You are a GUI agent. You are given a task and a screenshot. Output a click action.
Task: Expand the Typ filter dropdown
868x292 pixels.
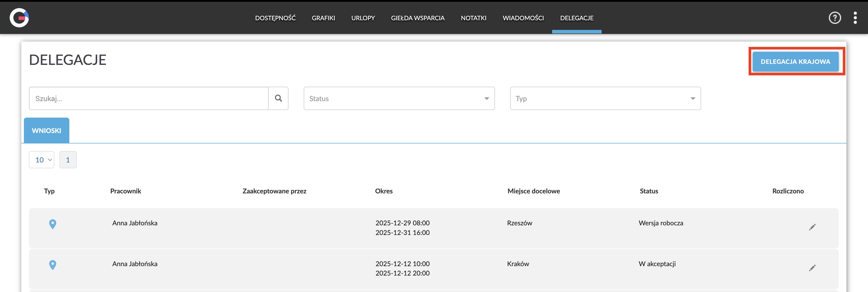605,99
